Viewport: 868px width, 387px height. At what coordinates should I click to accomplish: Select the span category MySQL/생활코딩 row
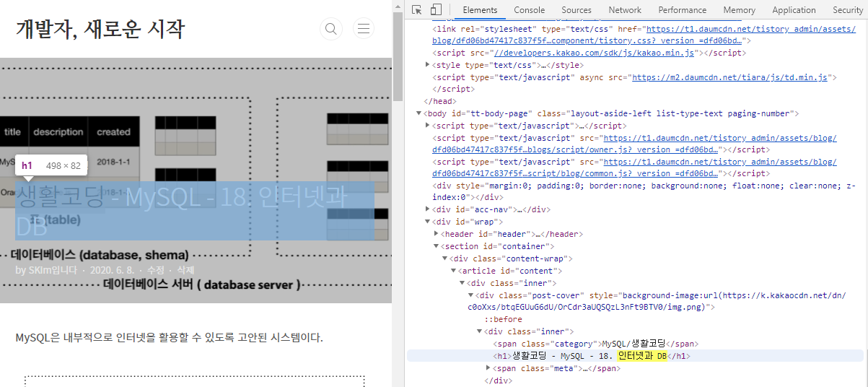pos(596,344)
